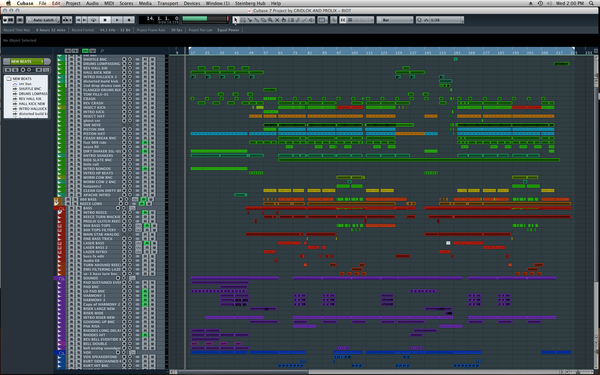The height and width of the screenshot is (375, 600).
Task: Click bar 105 on the timeline ruler
Action: click(x=355, y=52)
